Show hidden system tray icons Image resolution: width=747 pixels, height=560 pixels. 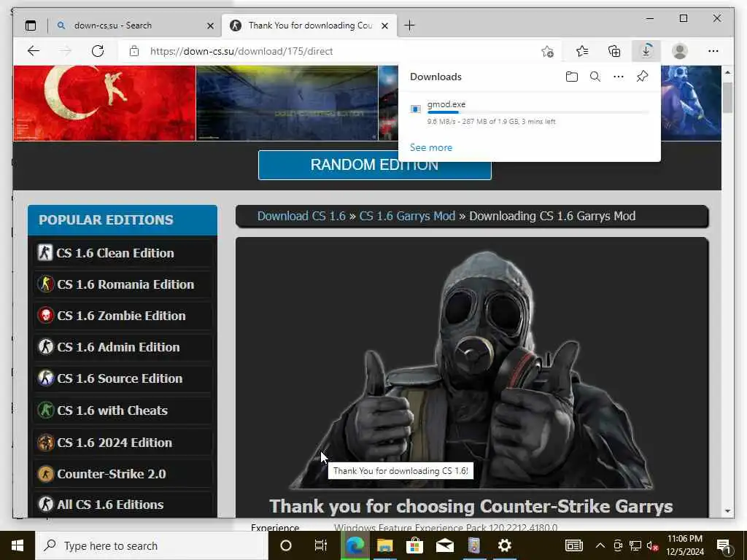click(x=600, y=545)
